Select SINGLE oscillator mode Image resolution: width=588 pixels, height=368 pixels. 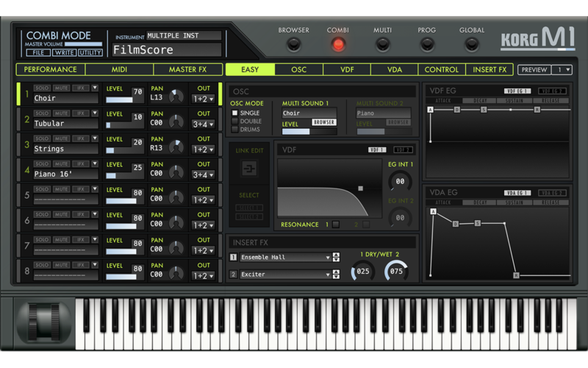point(234,113)
